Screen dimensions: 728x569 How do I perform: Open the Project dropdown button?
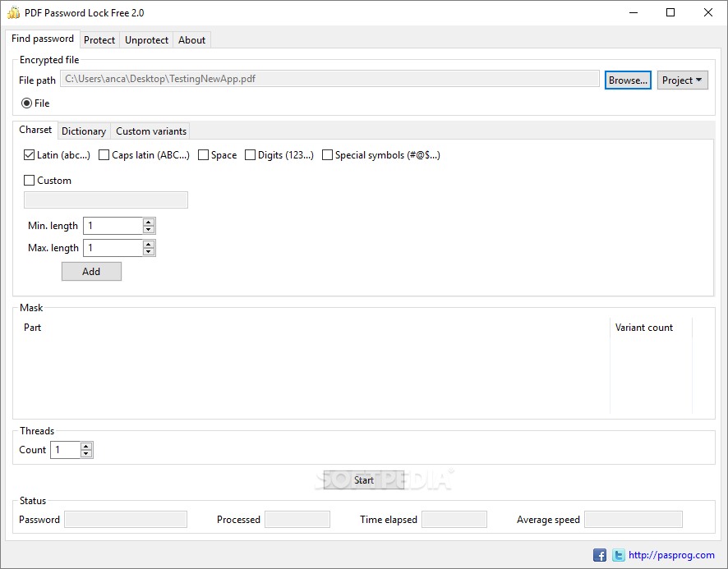point(682,80)
